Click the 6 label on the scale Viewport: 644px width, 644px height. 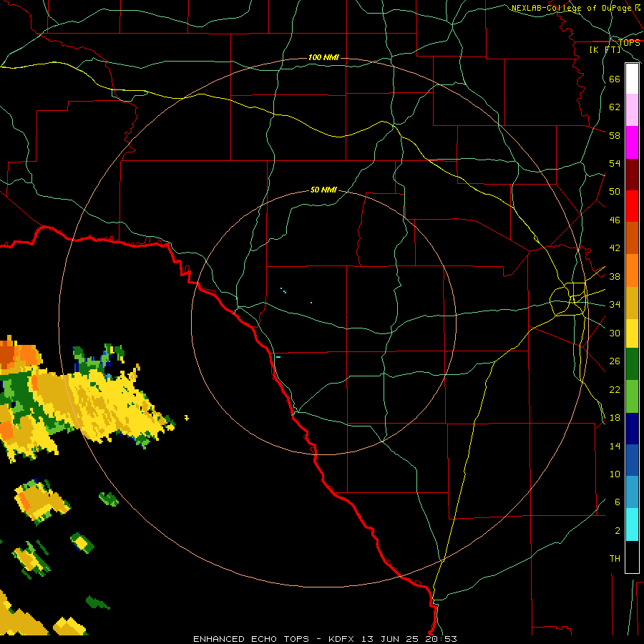pyautogui.click(x=617, y=502)
